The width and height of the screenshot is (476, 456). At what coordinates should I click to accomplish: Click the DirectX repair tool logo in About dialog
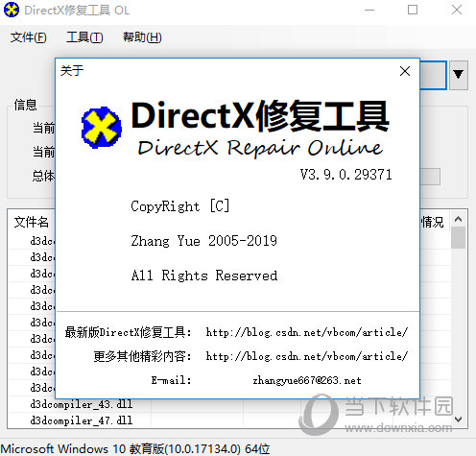102,127
